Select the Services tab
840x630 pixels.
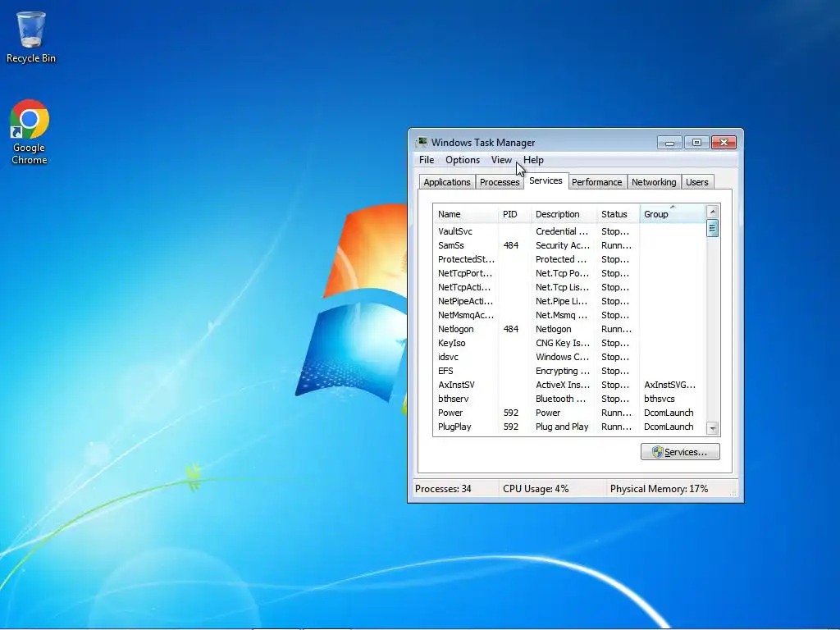coord(546,181)
